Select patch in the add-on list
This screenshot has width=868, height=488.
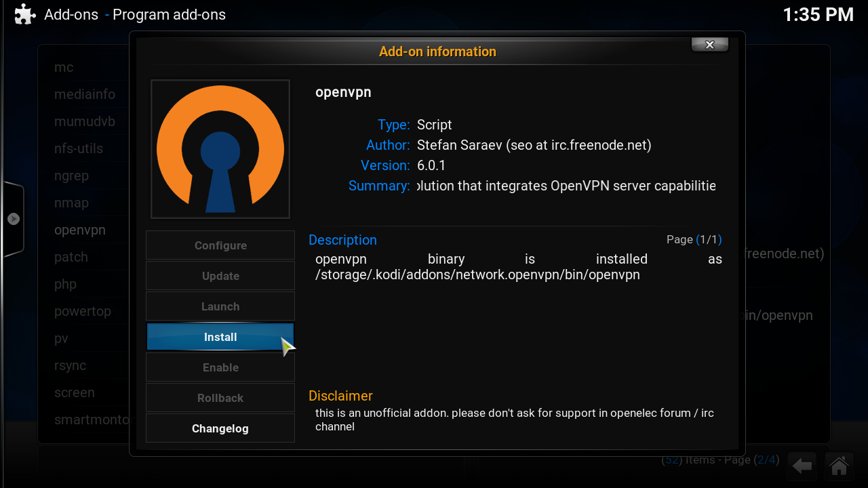pos(71,257)
